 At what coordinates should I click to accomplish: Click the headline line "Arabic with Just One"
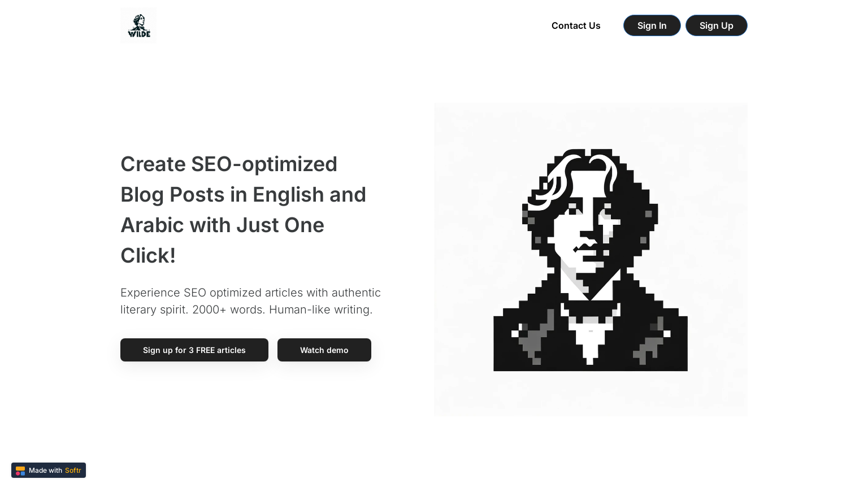(222, 225)
